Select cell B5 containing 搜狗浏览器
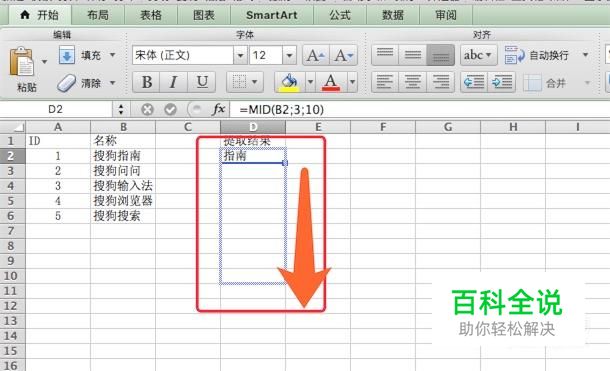 click(x=123, y=201)
